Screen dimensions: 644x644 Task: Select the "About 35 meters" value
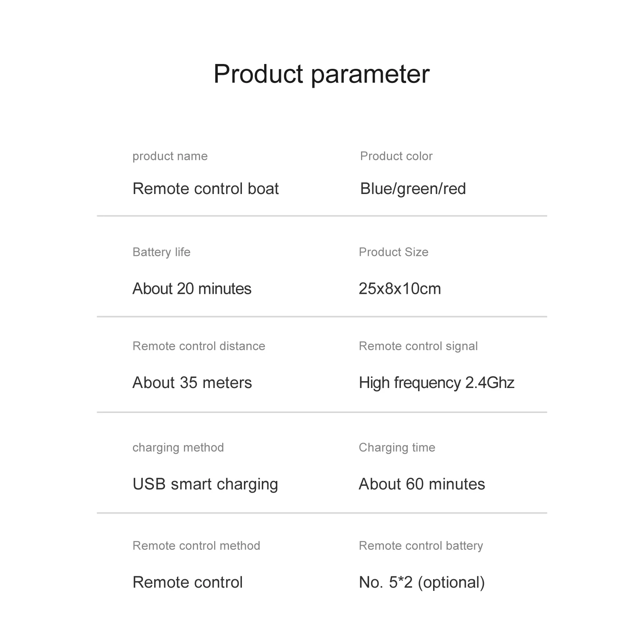click(192, 383)
